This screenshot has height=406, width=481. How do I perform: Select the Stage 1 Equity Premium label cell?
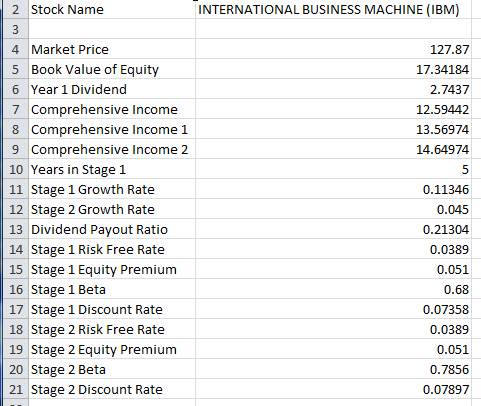click(x=112, y=269)
